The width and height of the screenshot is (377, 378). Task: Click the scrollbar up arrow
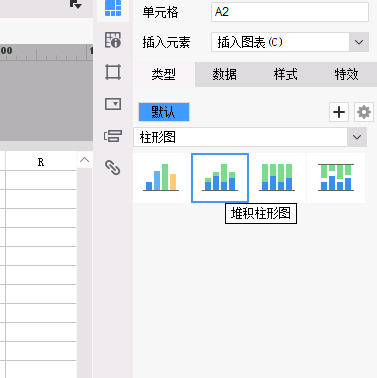[85, 160]
